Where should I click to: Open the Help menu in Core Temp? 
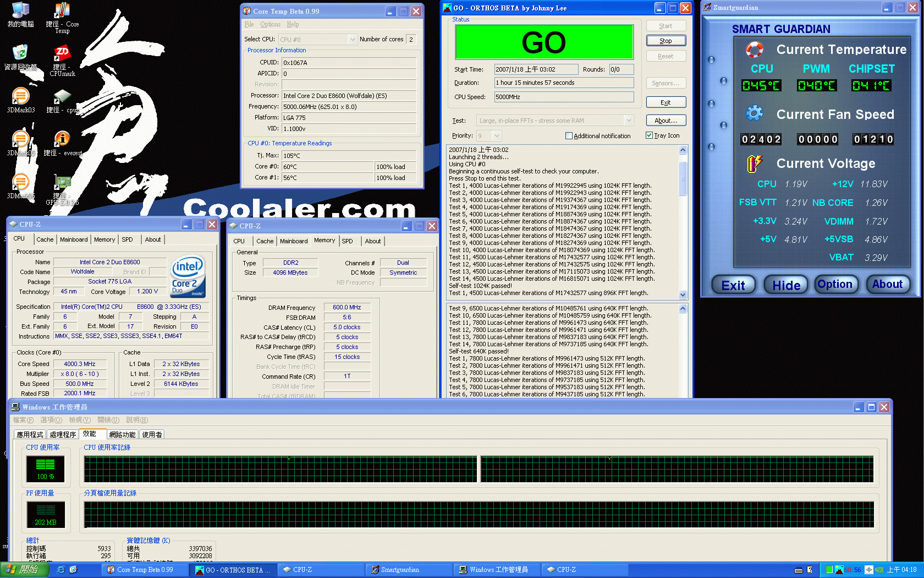pyautogui.click(x=293, y=24)
